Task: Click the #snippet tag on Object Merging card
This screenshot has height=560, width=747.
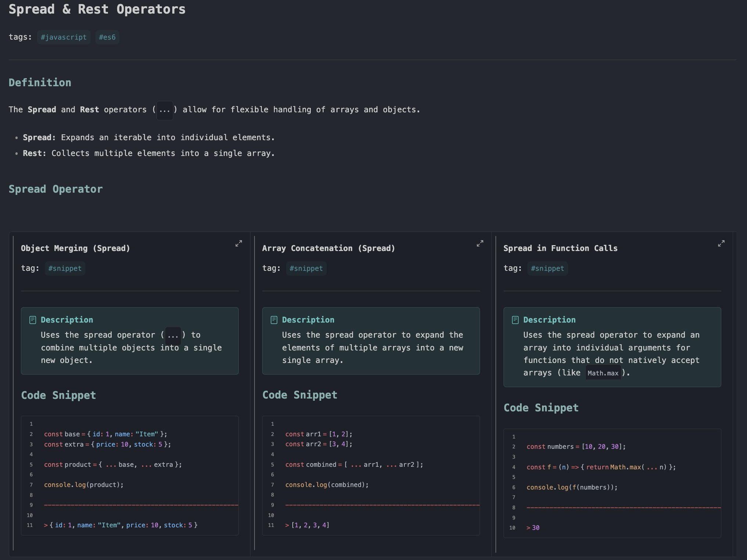Action: click(x=65, y=268)
